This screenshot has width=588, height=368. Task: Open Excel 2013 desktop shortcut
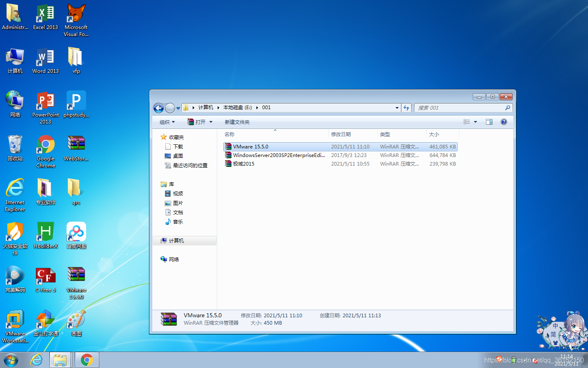(45, 17)
